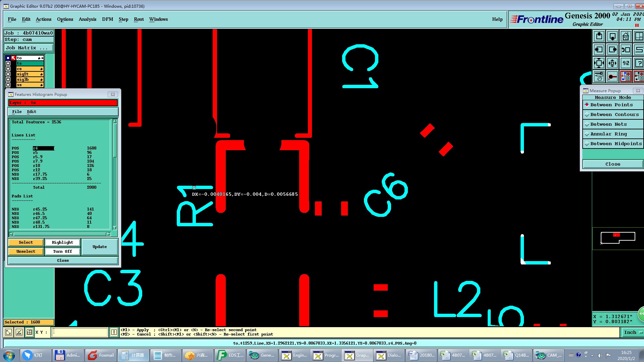644x362 pixels.
Task: Click the pan left arrow icon
Action: click(x=599, y=50)
